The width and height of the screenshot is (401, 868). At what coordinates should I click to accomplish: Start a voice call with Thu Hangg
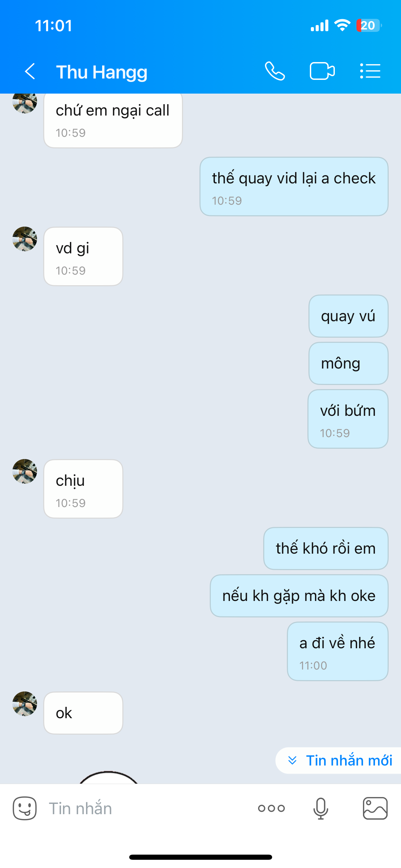(275, 71)
